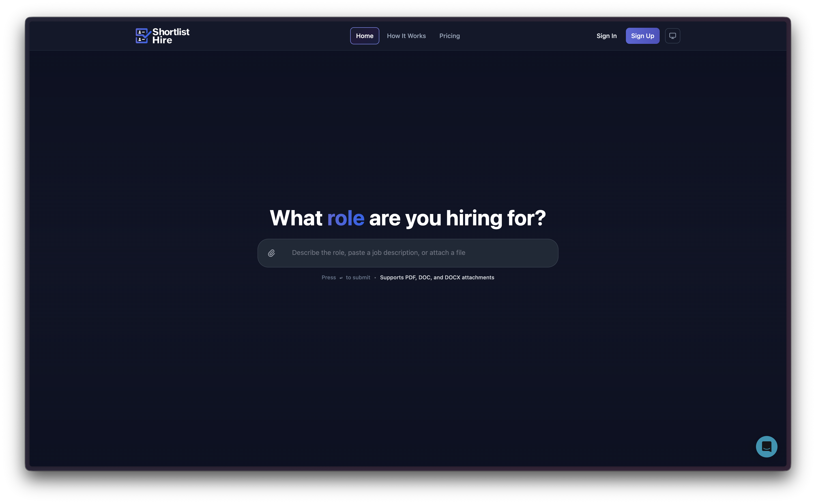Click the highlighted word "role" in heading
Screen dimensions: 816x504
(x=346, y=218)
